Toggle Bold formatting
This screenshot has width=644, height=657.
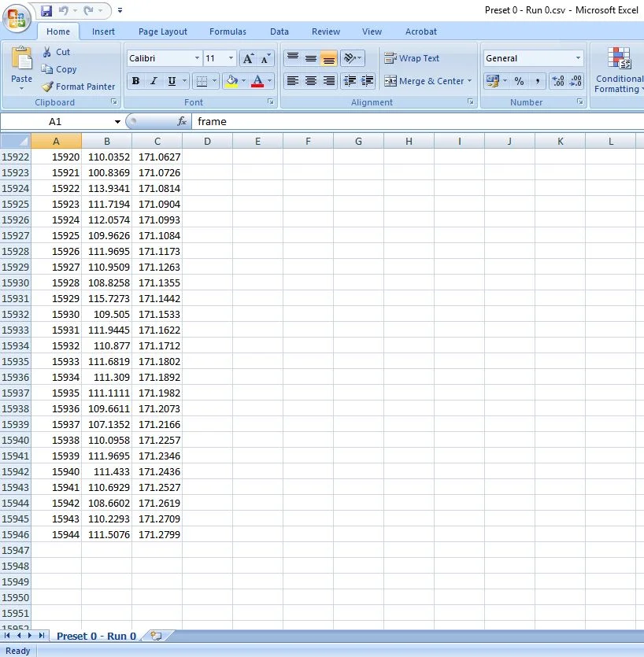(135, 81)
